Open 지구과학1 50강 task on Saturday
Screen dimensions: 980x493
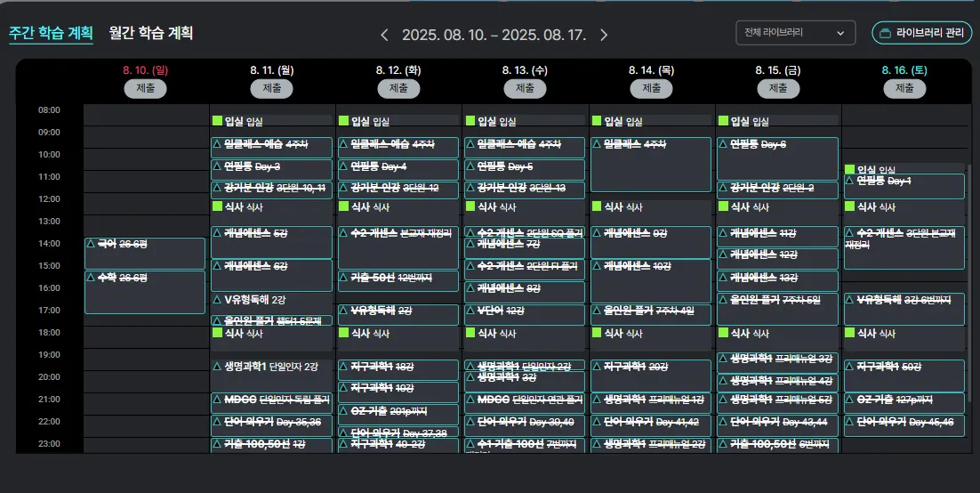point(904,376)
